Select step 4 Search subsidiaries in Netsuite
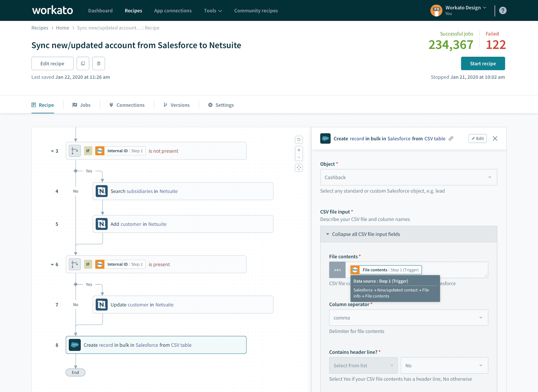 (183, 191)
